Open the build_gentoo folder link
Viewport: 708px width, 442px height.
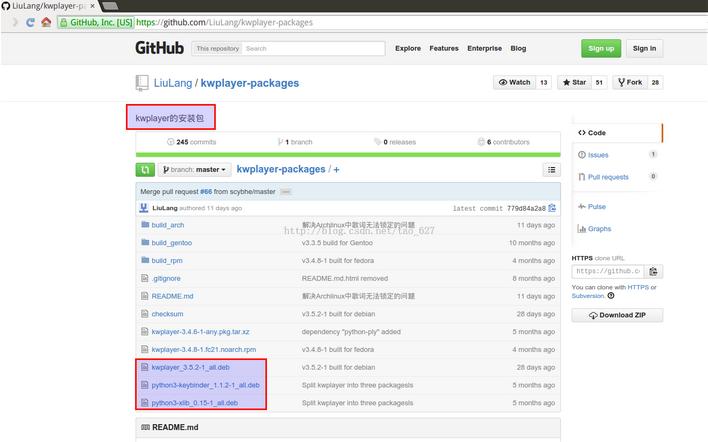(x=172, y=242)
